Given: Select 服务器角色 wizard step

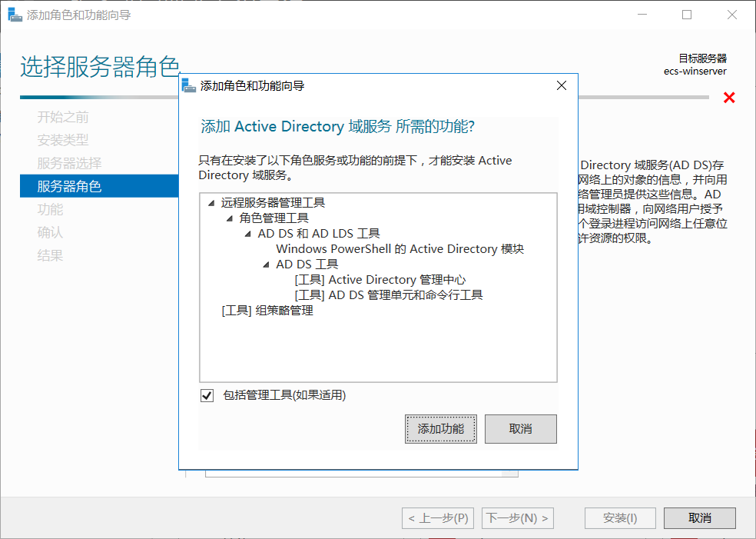Looking at the screenshot, I should tap(99, 186).
